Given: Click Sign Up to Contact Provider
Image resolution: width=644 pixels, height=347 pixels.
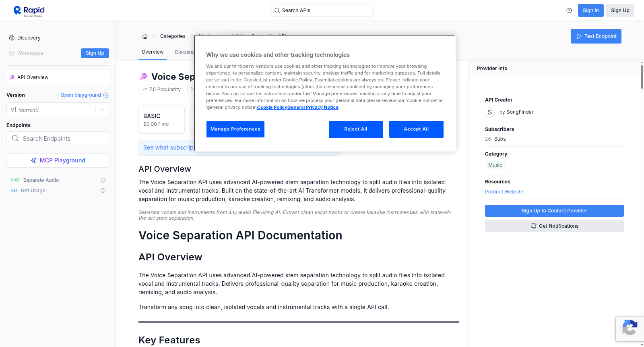Looking at the screenshot, I should click(x=554, y=211).
